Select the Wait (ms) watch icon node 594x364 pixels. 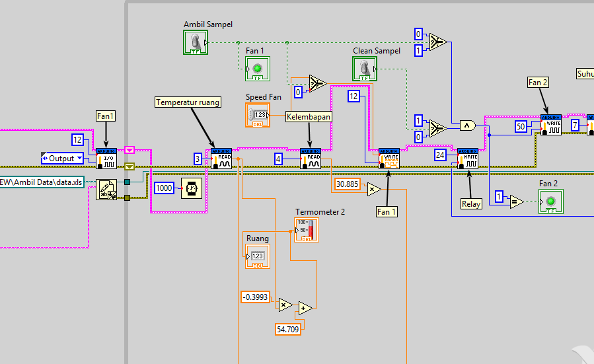[x=192, y=188]
